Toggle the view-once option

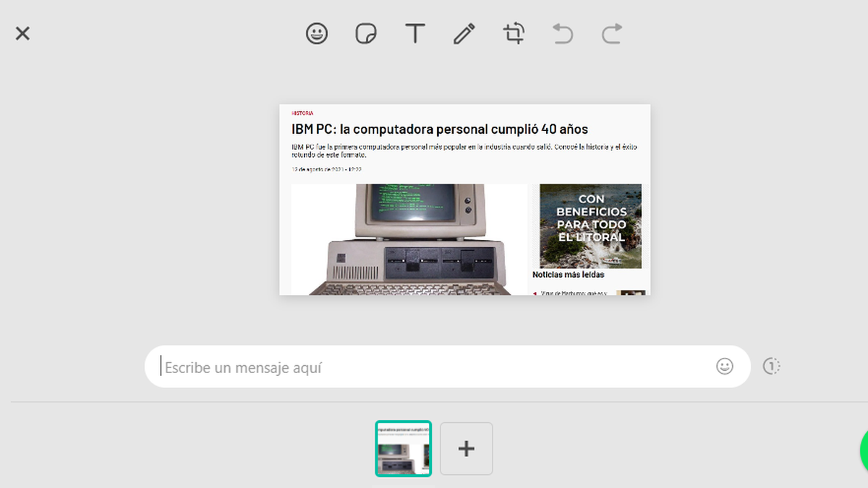pos(772,366)
